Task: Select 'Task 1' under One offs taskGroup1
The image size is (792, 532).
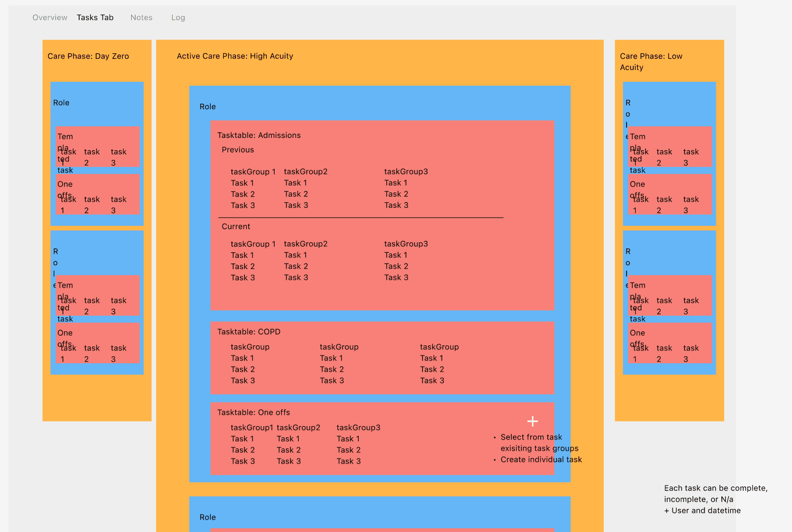Action: click(243, 439)
